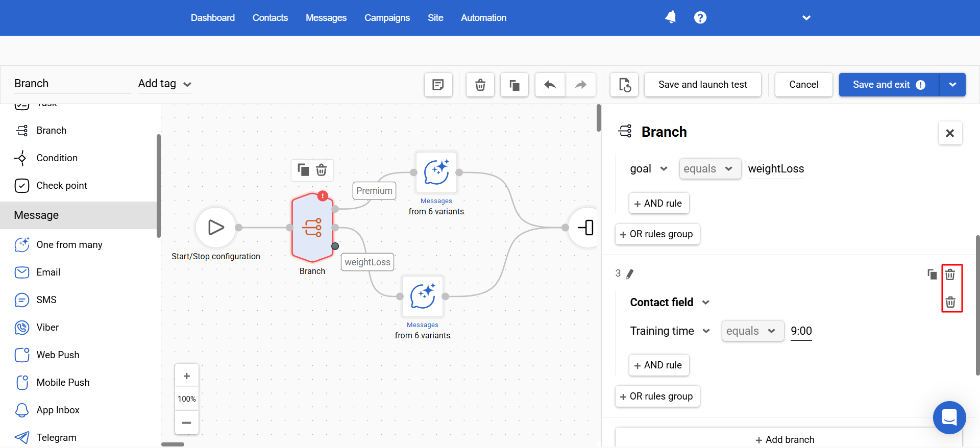Duplicate branch 3 in panel
Image resolution: width=980 pixels, height=448 pixels.
pos(932,275)
